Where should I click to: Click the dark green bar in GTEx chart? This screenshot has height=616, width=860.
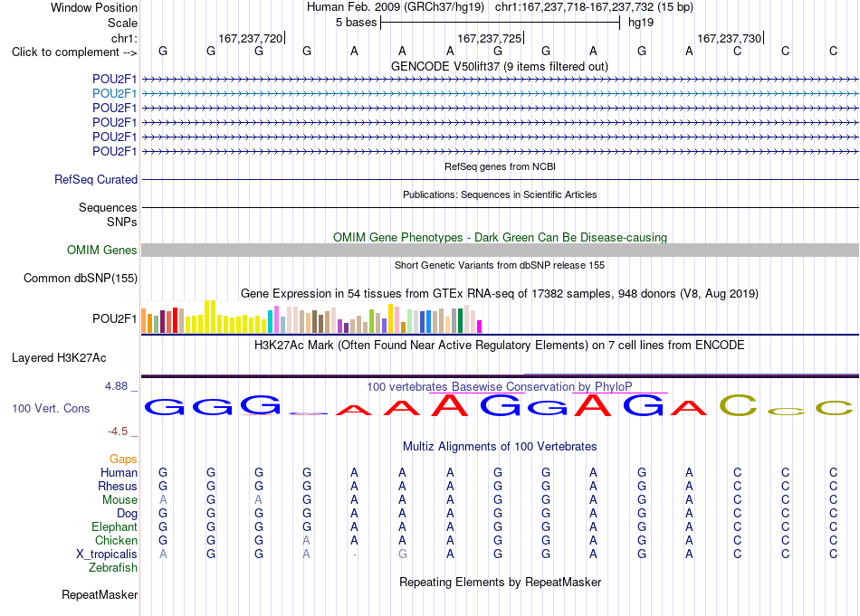tap(460, 321)
